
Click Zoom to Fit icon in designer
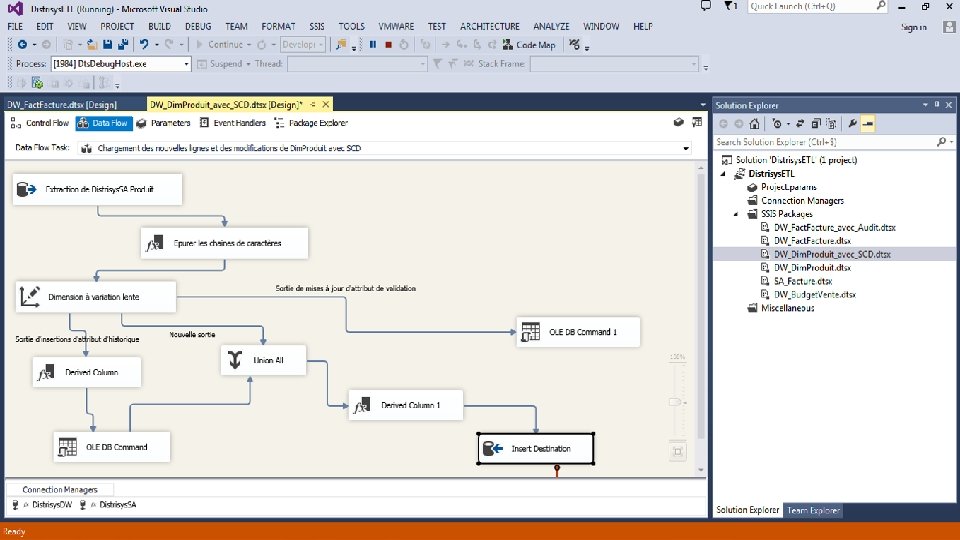click(x=678, y=452)
